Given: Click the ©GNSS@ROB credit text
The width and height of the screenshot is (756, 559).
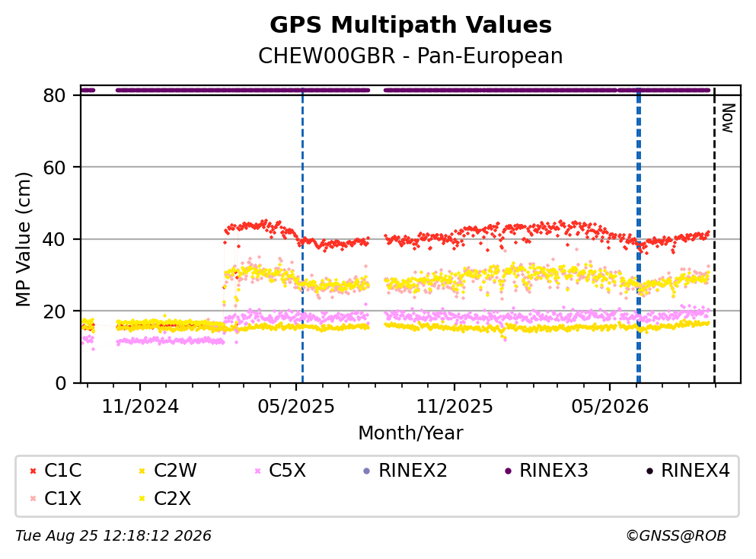Looking at the screenshot, I should [x=676, y=535].
